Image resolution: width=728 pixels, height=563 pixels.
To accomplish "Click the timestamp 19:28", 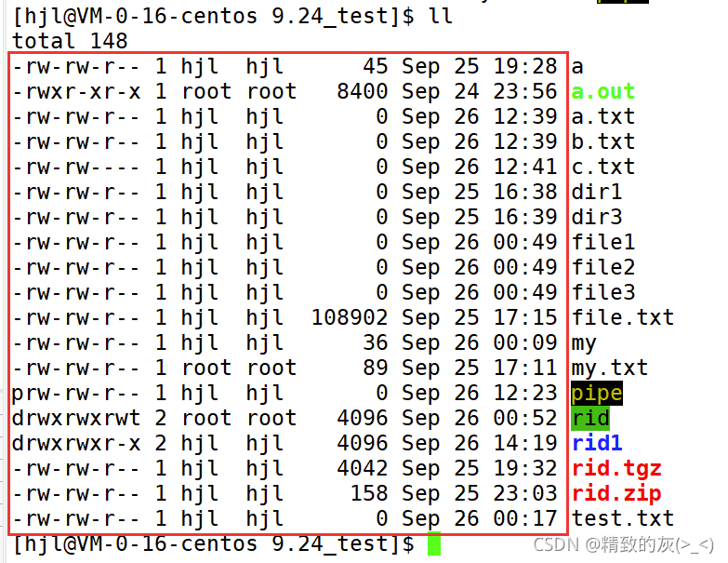I will click(524, 66).
